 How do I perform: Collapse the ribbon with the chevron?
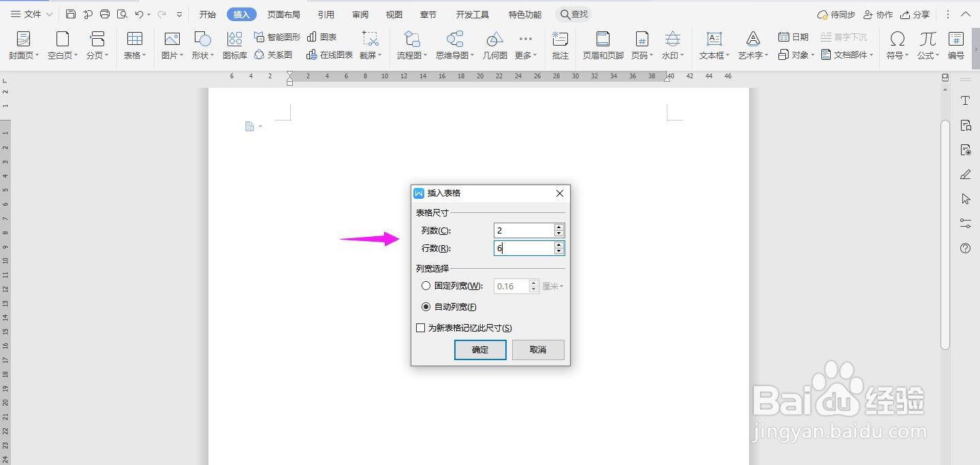pyautogui.click(x=967, y=14)
